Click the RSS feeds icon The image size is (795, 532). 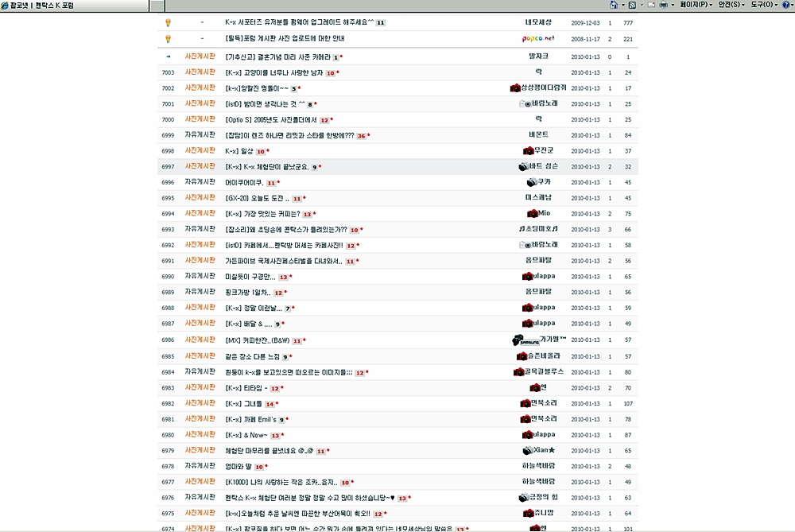coord(633,5)
